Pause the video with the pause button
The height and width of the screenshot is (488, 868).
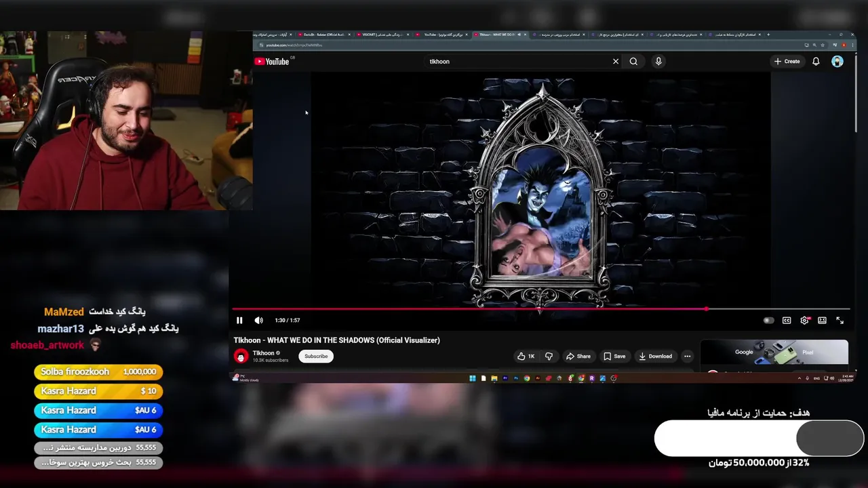239,321
